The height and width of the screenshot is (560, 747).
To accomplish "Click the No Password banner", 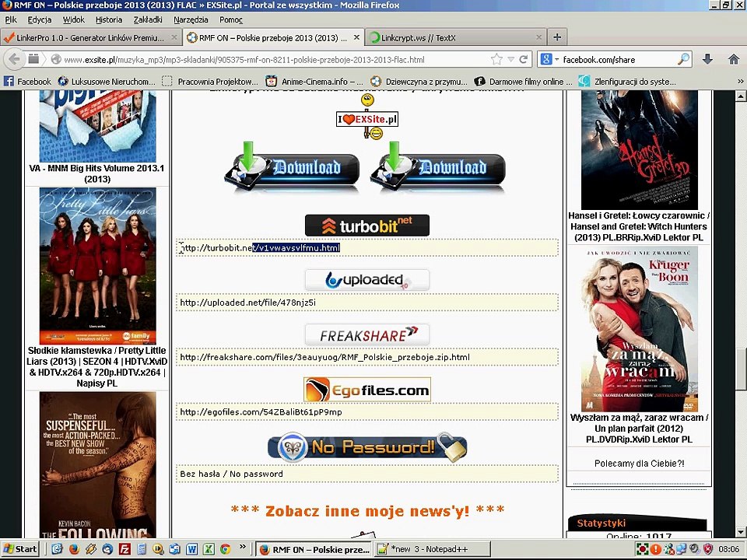I will (366, 447).
